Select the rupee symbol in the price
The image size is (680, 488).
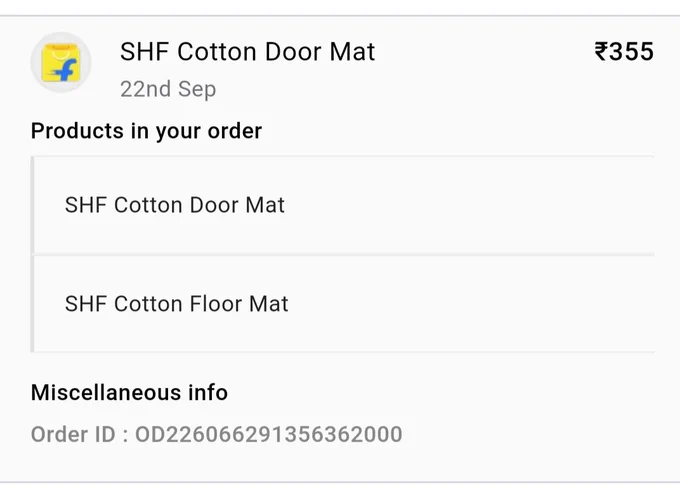(601, 52)
